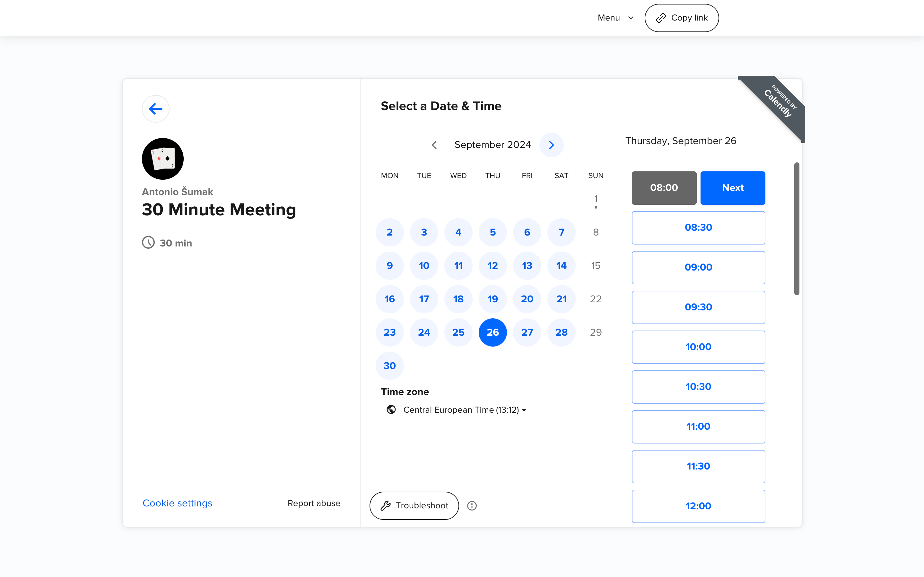Open the Menu dropdown
Screen dimensions: 924x577
(x=615, y=18)
